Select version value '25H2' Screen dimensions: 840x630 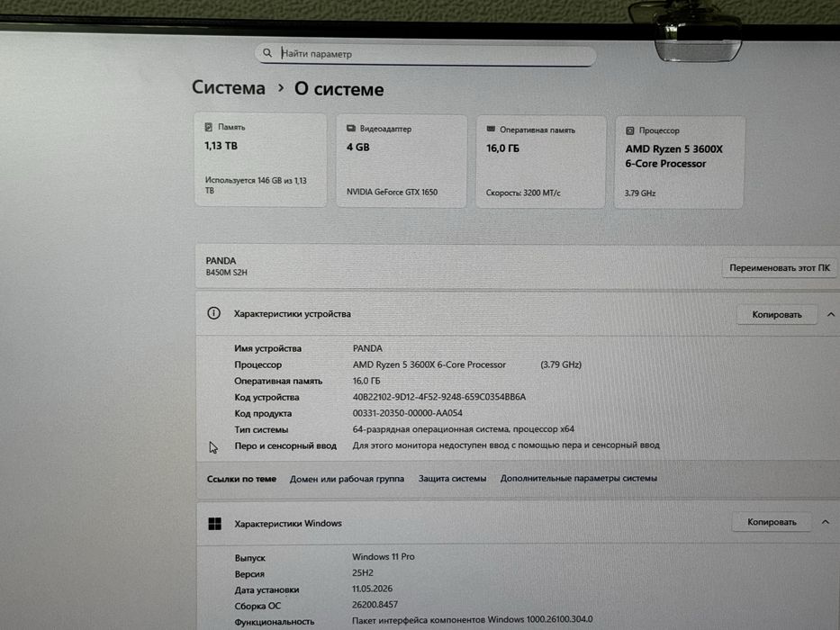coord(363,572)
